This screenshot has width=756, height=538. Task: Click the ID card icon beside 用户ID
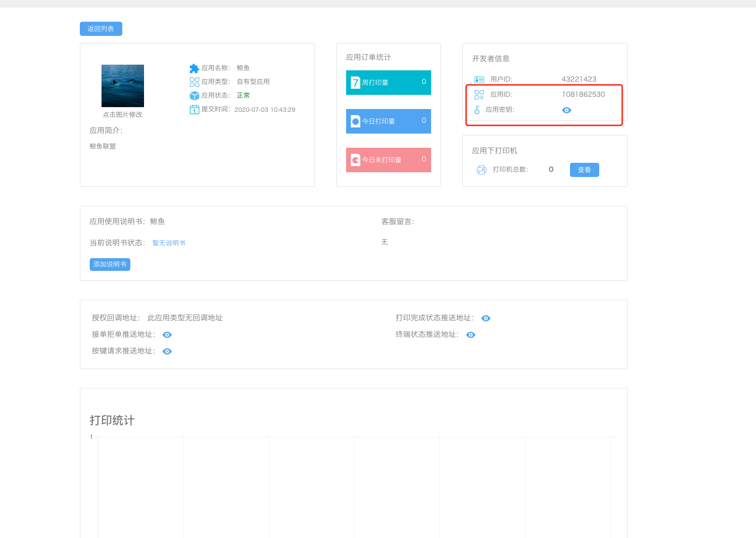pos(479,80)
